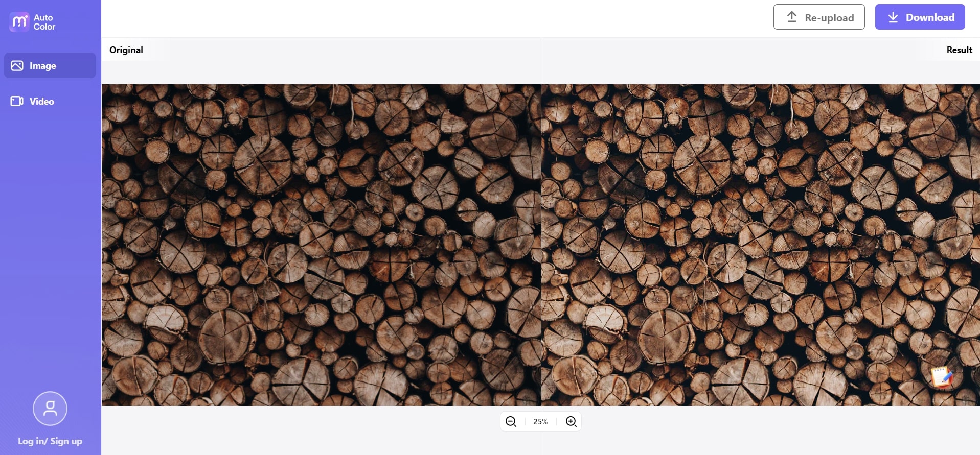Viewport: 980px width, 455px height.
Task: Click the Auto Color logo icon
Action: (x=19, y=22)
